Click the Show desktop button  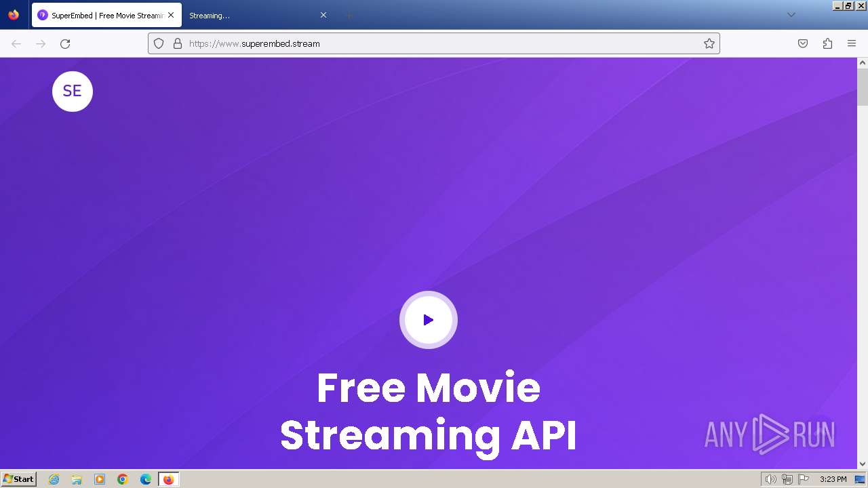pyautogui.click(x=861, y=479)
